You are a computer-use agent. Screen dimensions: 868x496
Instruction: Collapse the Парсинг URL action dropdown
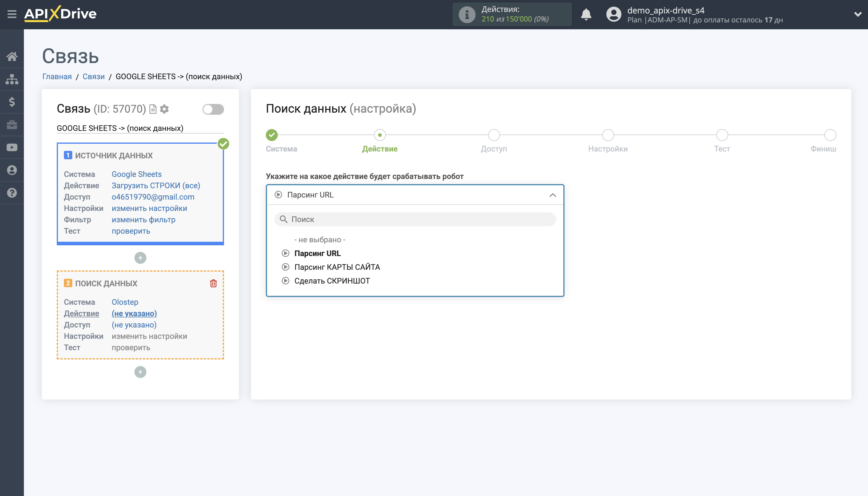tap(552, 195)
